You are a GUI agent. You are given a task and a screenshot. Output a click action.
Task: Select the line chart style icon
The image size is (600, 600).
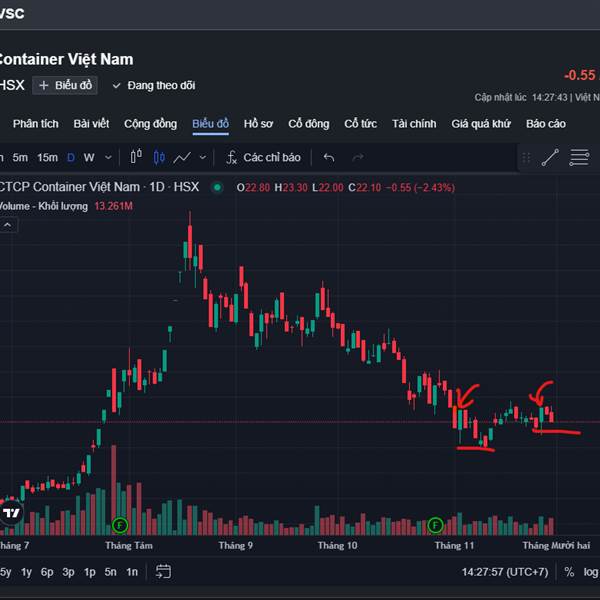182,157
